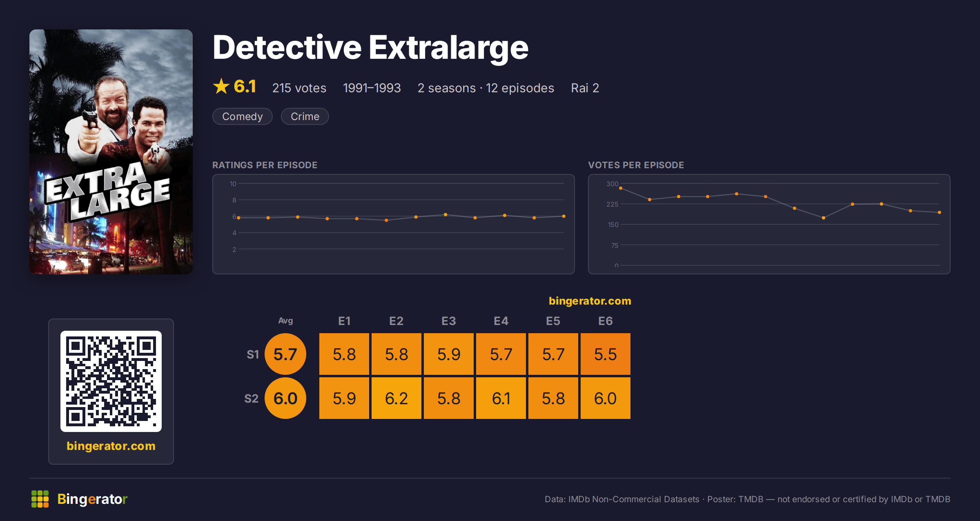Click the QR code image
The width and height of the screenshot is (980, 521).
[x=111, y=381]
